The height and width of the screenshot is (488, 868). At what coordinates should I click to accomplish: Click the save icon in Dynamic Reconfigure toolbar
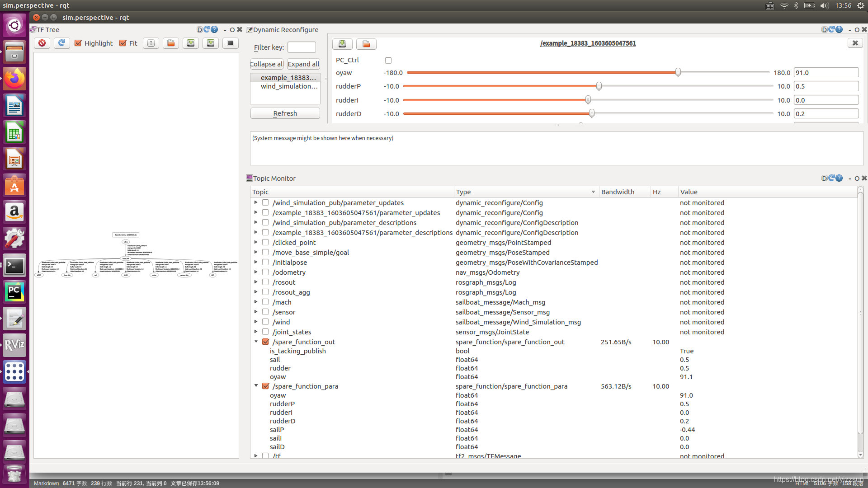click(342, 43)
